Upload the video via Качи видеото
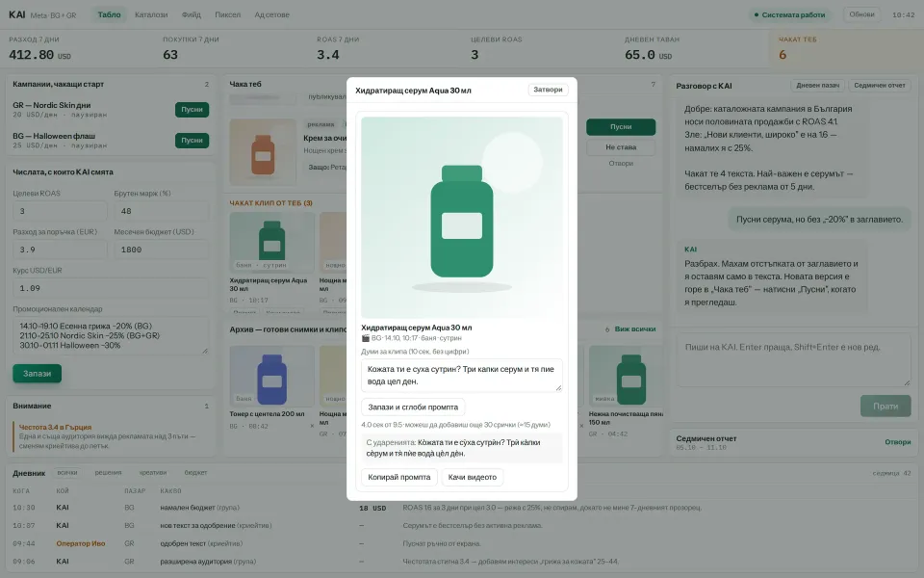The width and height of the screenshot is (924, 578). click(x=472, y=477)
